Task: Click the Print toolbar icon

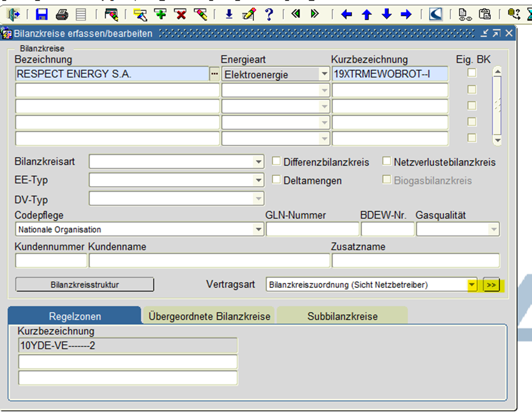Action: pyautogui.click(x=61, y=14)
